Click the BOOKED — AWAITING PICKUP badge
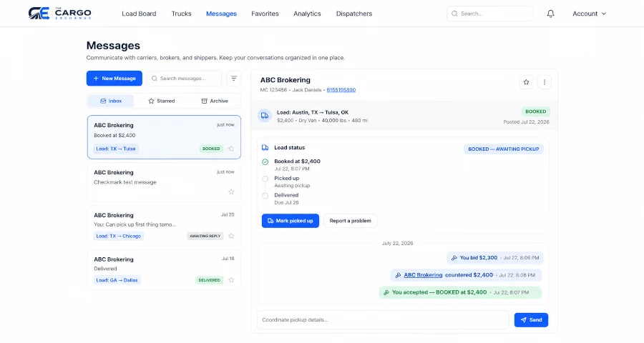 point(504,149)
